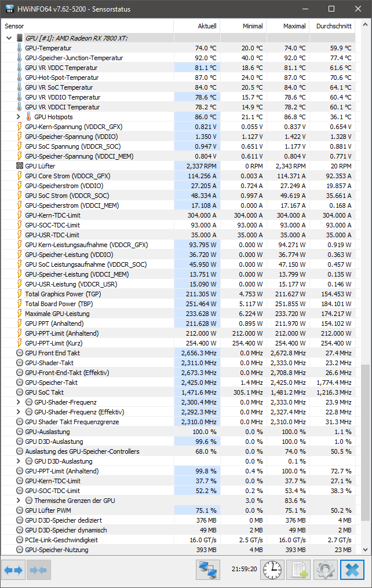Image resolution: width=372 pixels, height=588 pixels.
Task: Click the Minimal column header
Action: [243, 26]
